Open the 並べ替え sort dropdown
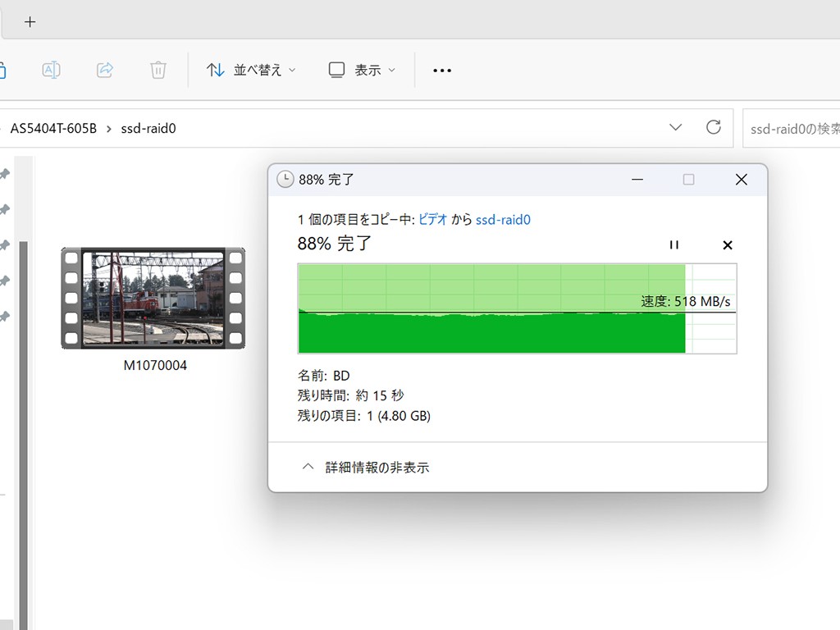 [251, 70]
